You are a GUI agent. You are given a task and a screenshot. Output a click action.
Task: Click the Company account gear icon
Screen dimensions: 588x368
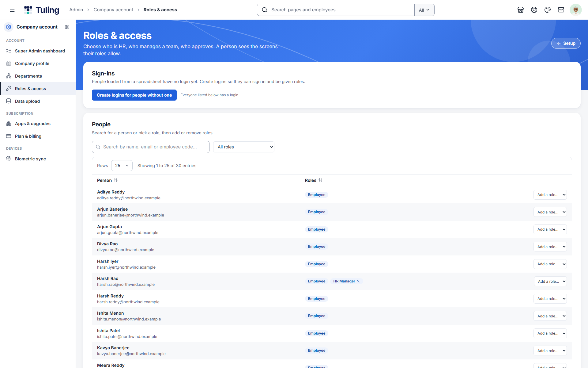coord(9,27)
